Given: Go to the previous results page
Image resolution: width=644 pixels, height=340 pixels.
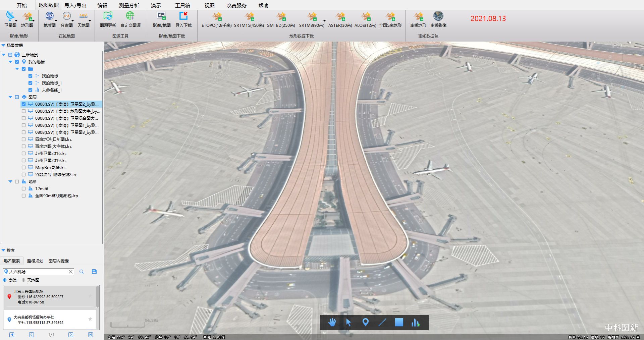Looking at the screenshot, I should point(32,335).
